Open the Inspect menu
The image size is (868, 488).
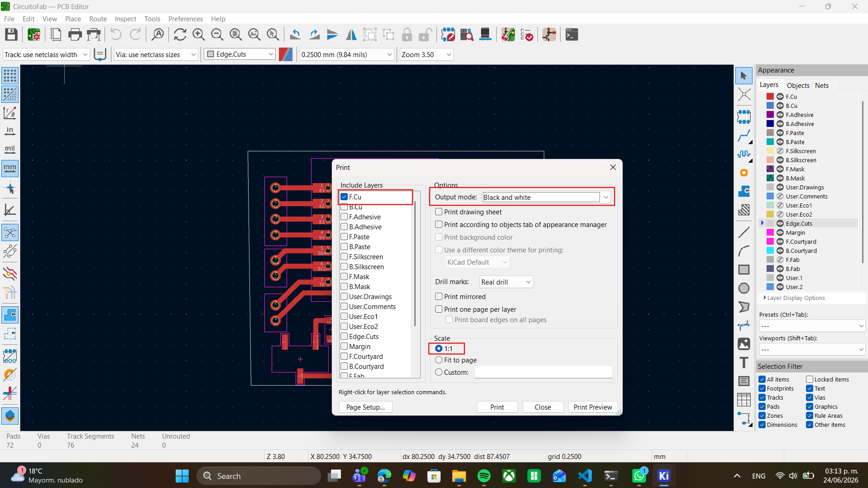tap(125, 19)
